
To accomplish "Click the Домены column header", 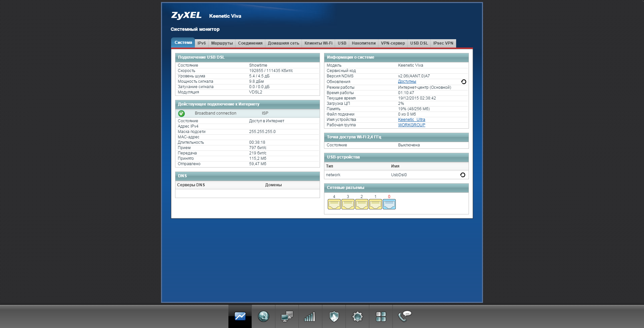I will point(273,185).
